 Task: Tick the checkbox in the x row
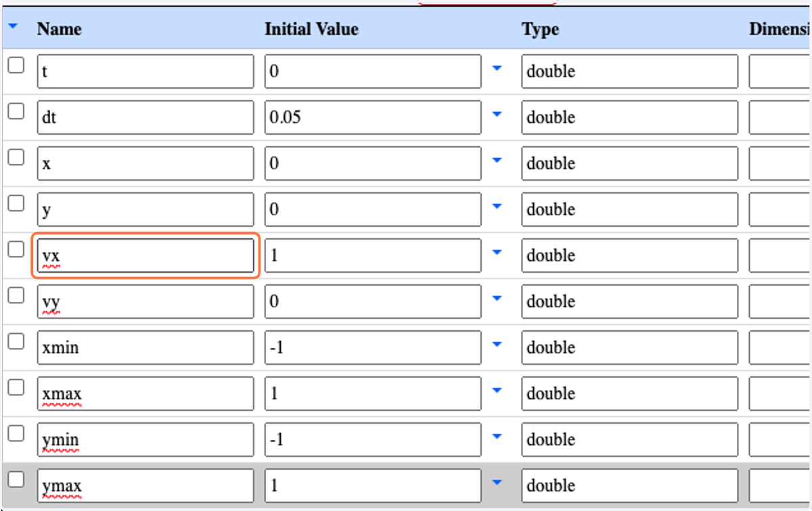tap(16, 158)
